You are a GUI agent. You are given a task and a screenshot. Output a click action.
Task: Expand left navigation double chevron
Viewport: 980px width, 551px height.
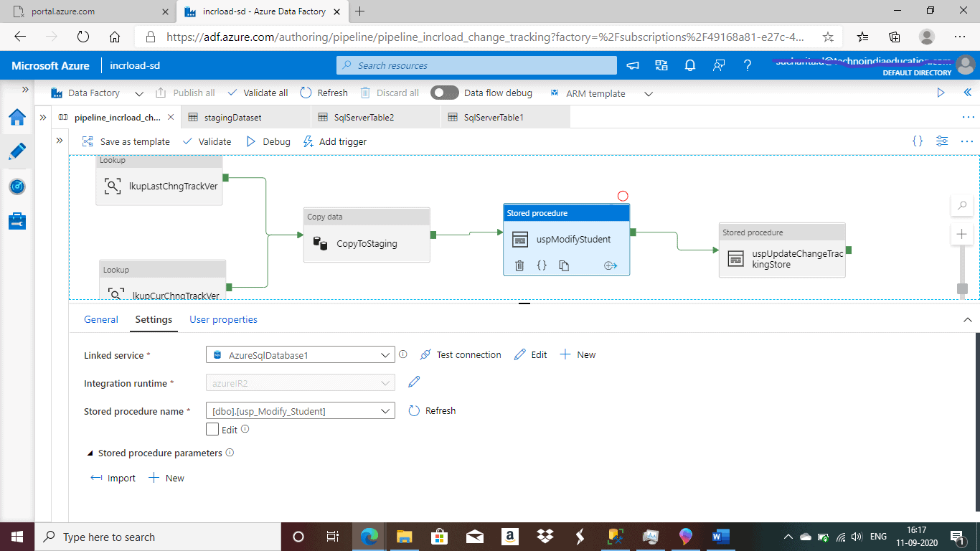coord(25,90)
